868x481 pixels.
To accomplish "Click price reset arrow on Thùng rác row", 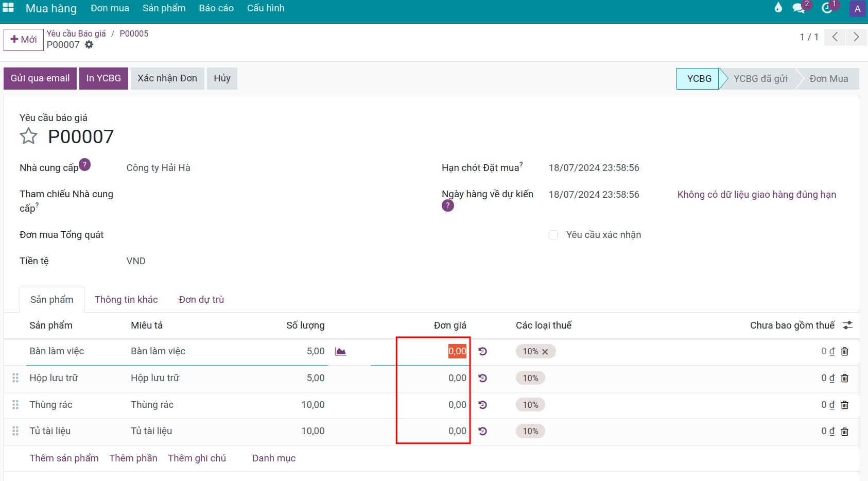I will [x=482, y=405].
